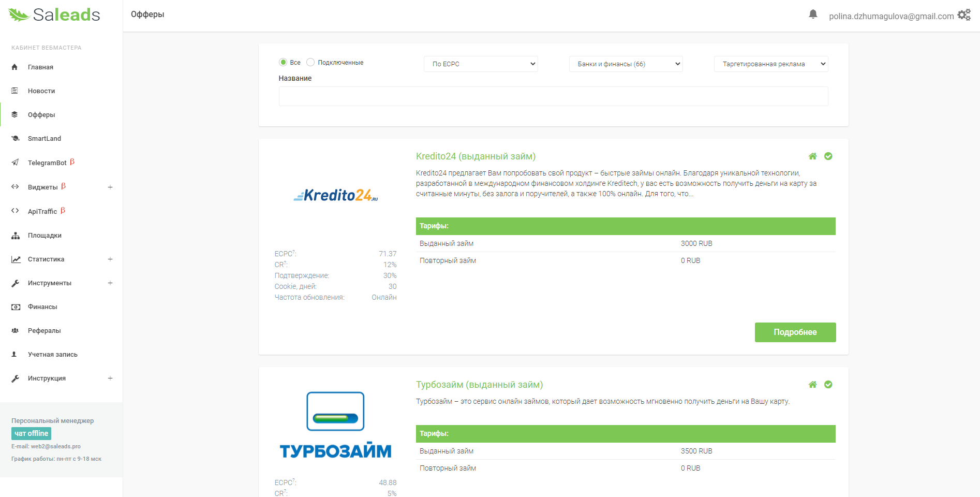
Task: Click the chart icon beside Статистика
Action: coord(16,259)
